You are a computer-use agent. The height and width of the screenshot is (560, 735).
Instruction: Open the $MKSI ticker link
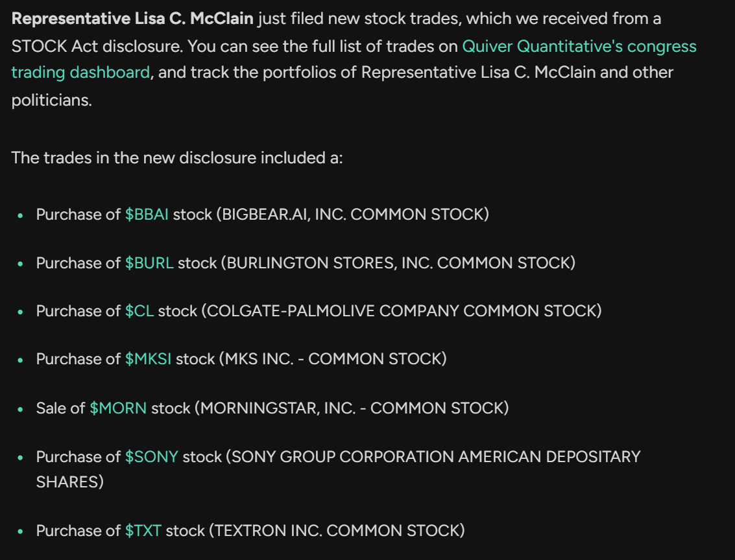(148, 359)
